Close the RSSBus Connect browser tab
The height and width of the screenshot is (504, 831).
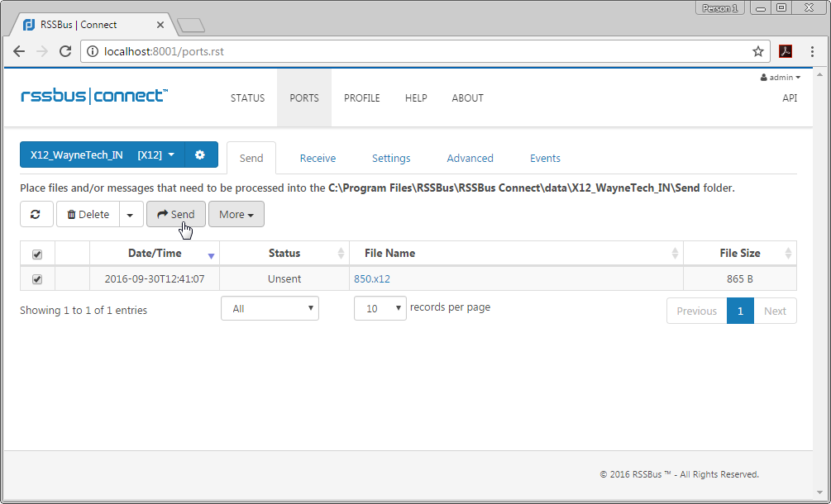coord(160,25)
